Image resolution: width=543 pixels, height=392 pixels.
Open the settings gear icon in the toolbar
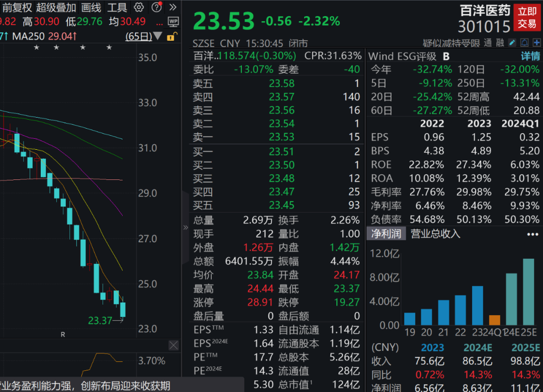(x=139, y=8)
